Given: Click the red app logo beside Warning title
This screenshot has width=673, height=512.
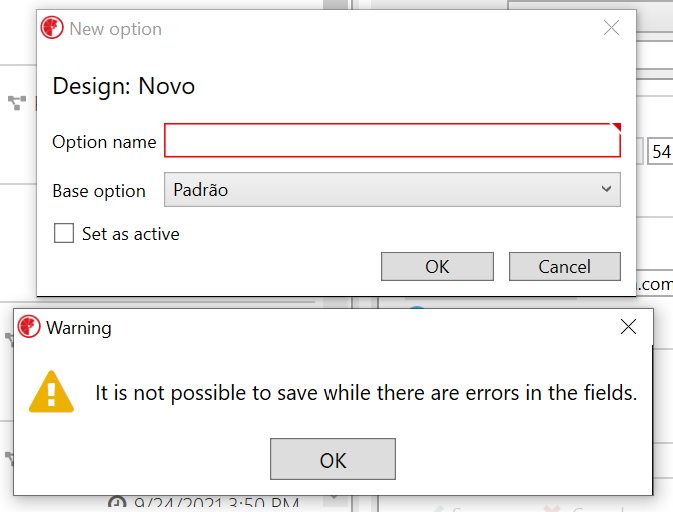Looking at the screenshot, I should 29,327.
